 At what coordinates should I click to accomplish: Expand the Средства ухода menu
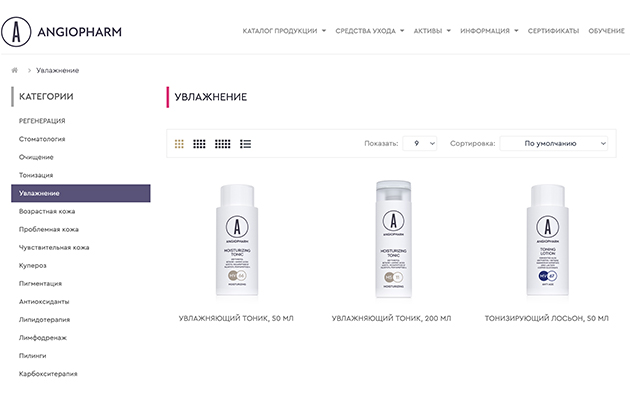click(370, 31)
